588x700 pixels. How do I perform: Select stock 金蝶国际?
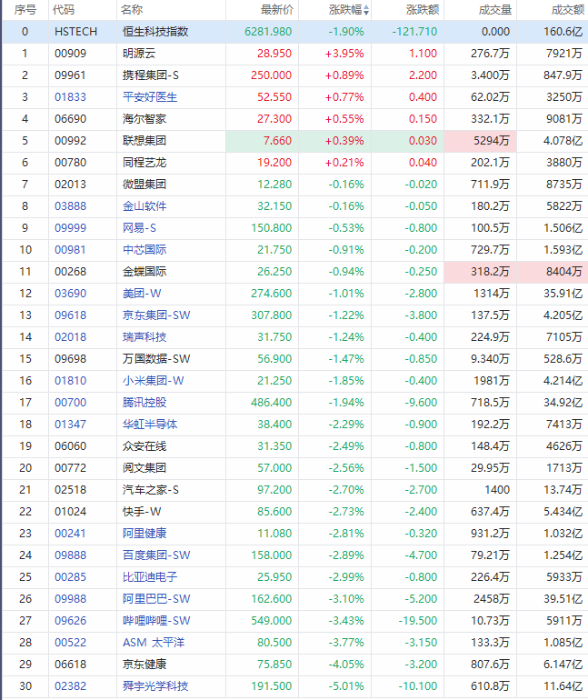coord(145,272)
